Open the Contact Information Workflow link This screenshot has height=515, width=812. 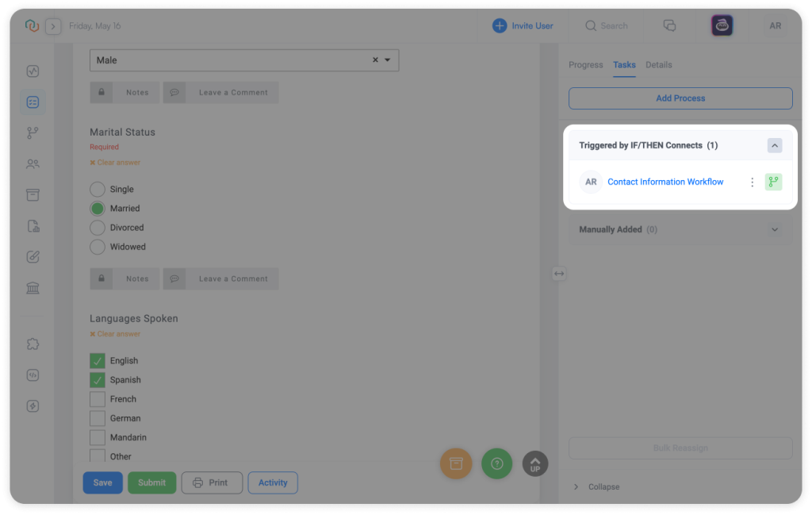tap(665, 182)
